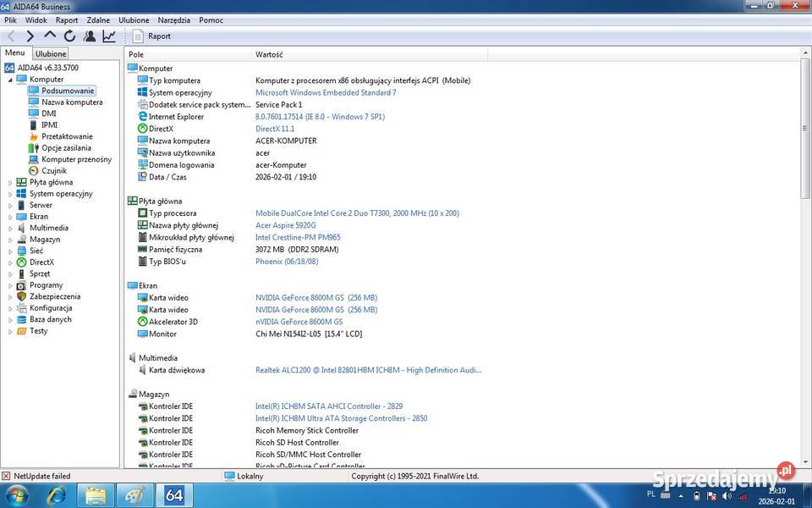Click the user account icon in toolbar

[x=90, y=36]
